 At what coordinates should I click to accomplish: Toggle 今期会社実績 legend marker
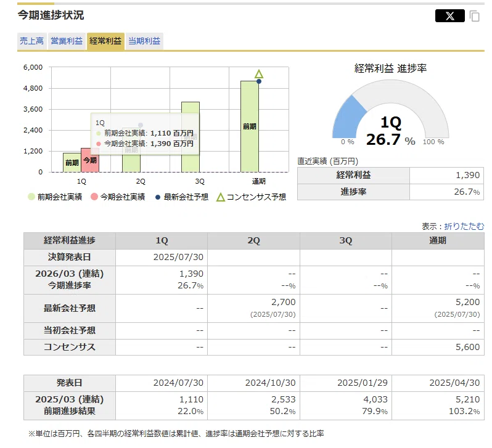point(94,197)
